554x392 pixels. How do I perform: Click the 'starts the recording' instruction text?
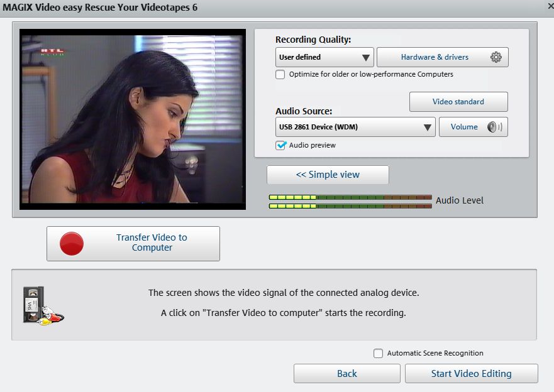pos(284,313)
